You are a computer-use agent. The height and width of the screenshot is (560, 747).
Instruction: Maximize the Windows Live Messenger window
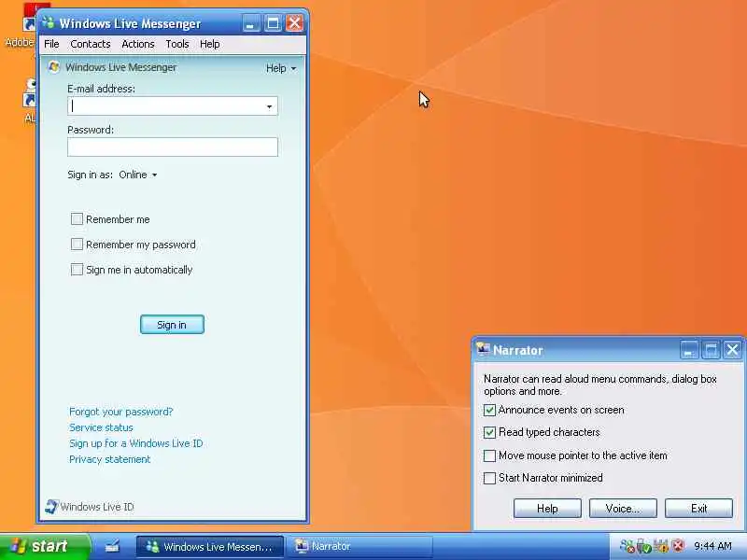click(273, 22)
